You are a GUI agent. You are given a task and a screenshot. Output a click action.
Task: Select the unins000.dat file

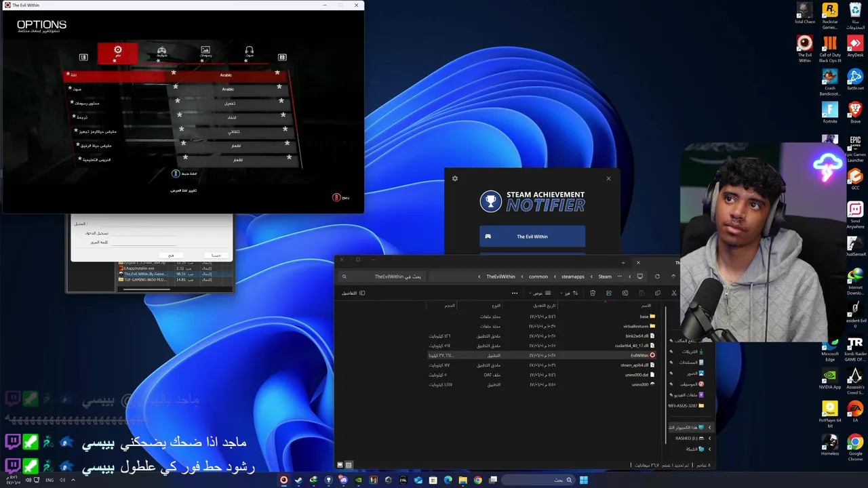point(640,375)
